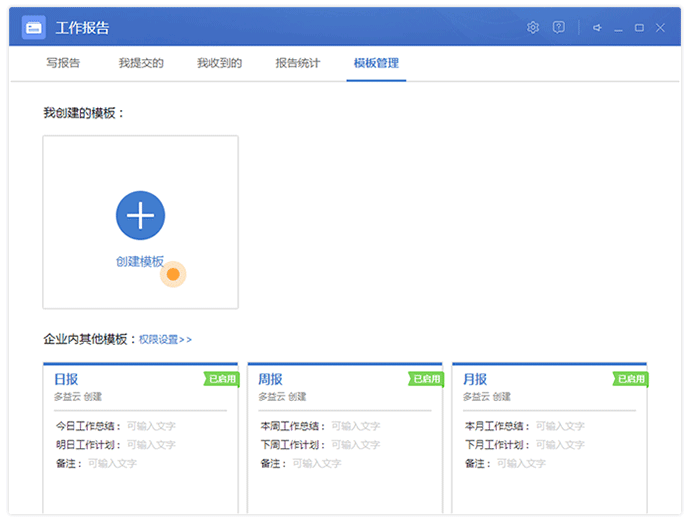Click the pin window icon
Screen dimensions: 688x522
(597, 28)
